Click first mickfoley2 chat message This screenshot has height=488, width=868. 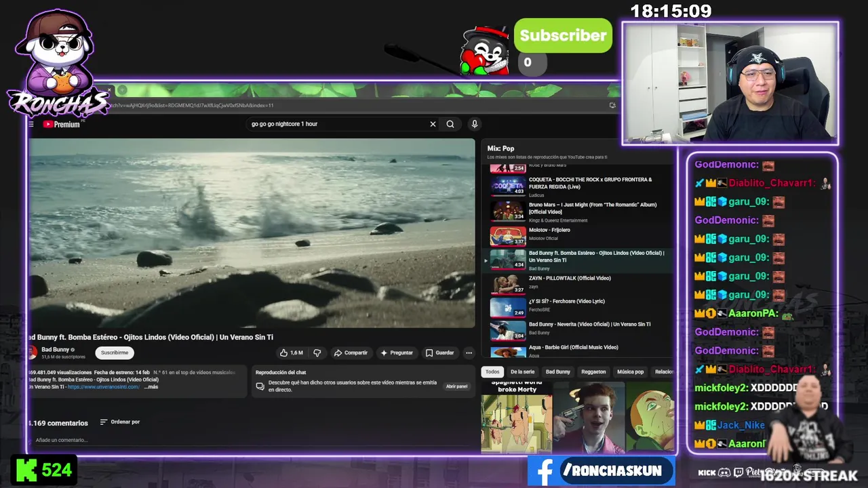746,388
